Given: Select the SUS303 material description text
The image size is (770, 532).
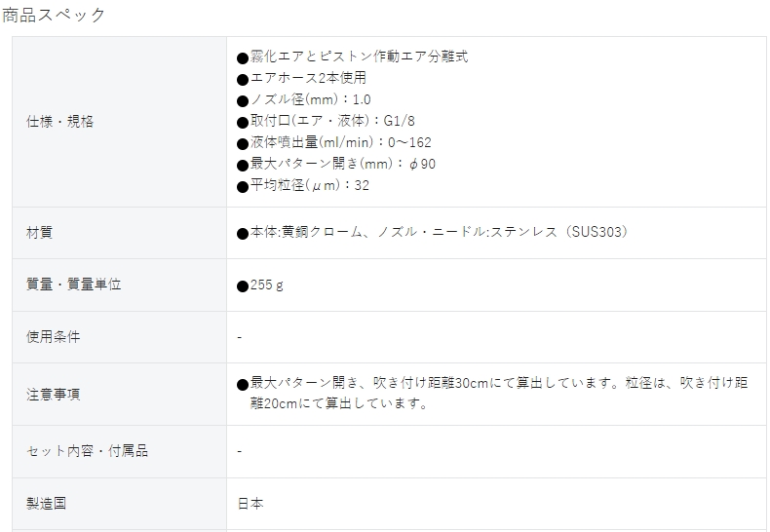Looking at the screenshot, I should click(x=433, y=232).
